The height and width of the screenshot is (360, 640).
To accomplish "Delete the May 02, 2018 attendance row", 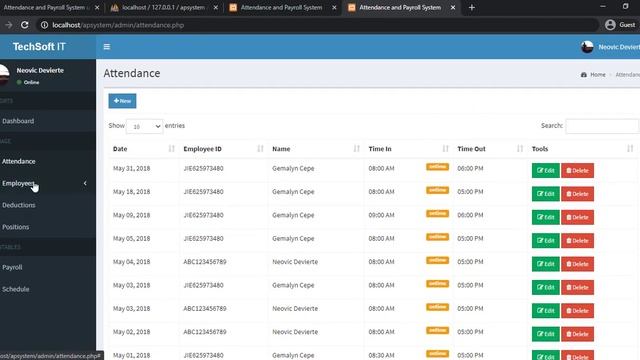I will click(577, 334).
